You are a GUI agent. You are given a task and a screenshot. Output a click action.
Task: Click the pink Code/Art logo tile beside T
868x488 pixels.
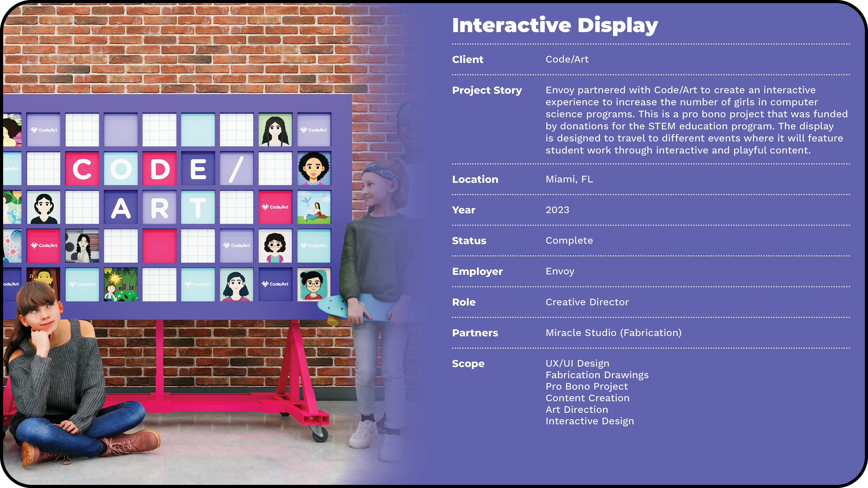[275, 207]
